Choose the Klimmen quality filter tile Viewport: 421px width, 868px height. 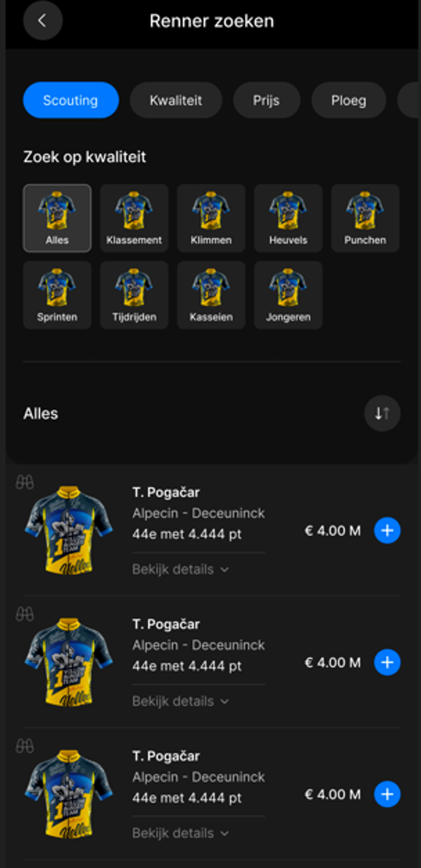(211, 218)
